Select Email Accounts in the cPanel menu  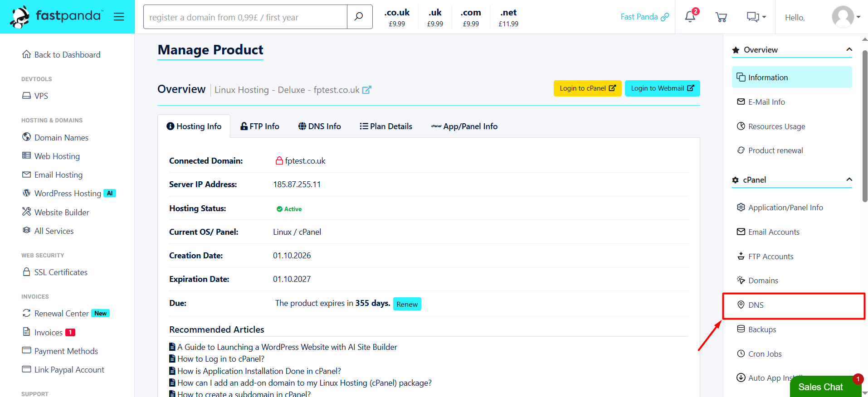click(x=768, y=232)
